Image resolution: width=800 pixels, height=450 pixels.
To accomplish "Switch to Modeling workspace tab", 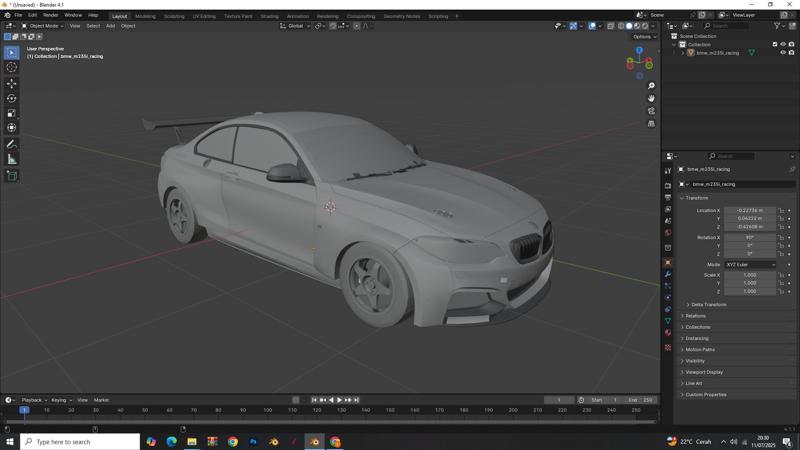I will 145,16.
